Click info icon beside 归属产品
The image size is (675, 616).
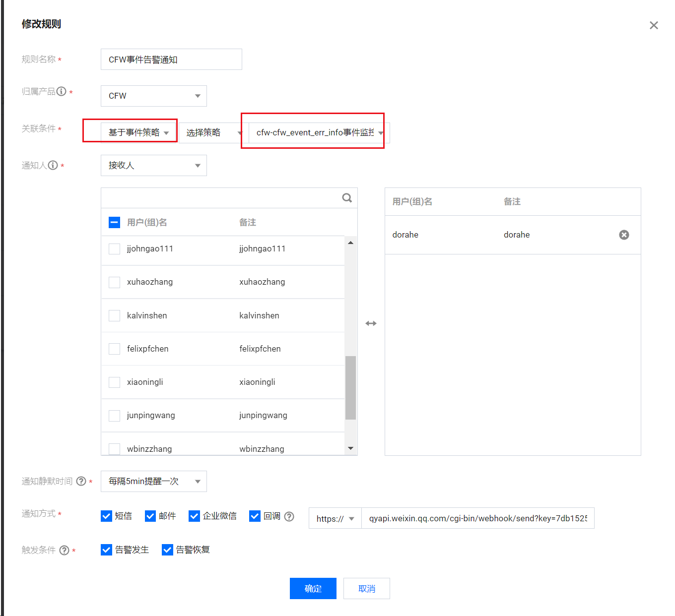[x=62, y=91]
